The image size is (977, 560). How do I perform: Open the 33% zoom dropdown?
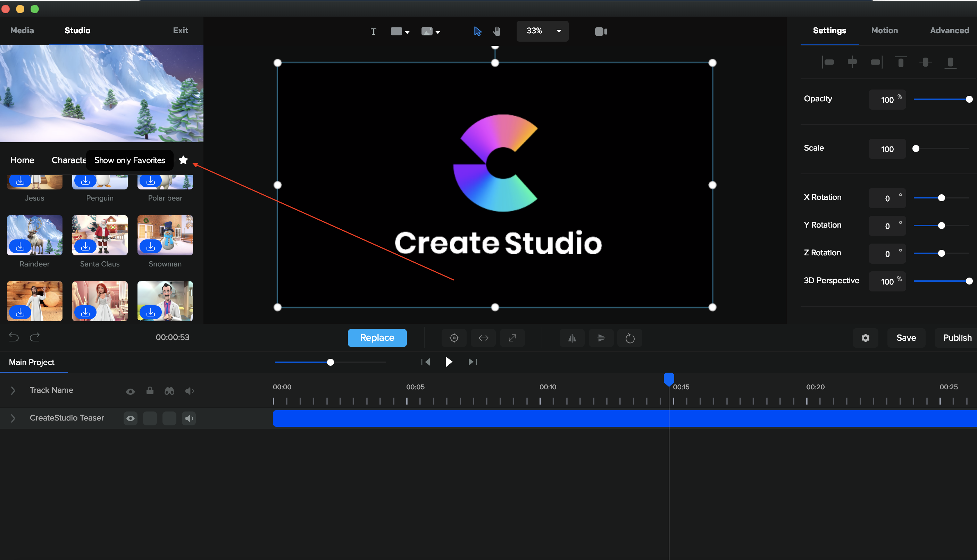[542, 31]
